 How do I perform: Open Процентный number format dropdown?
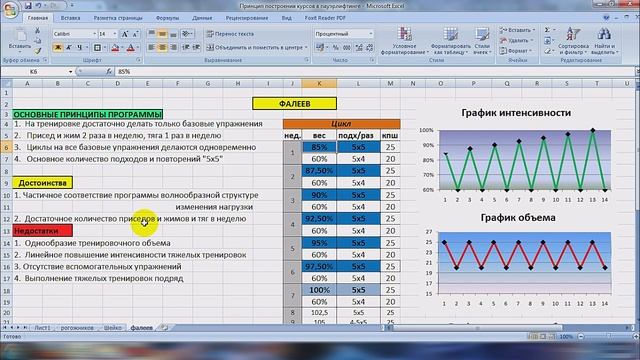pos(371,34)
